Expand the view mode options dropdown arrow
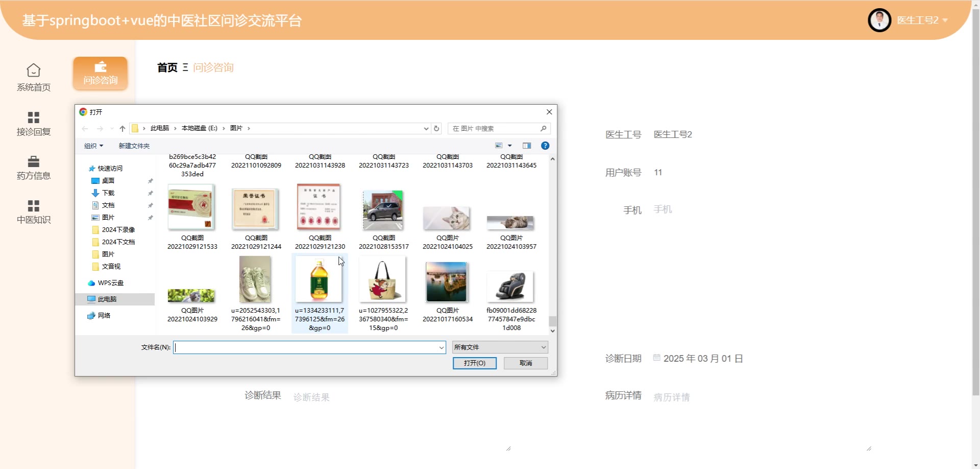This screenshot has height=469, width=980. pyautogui.click(x=510, y=146)
